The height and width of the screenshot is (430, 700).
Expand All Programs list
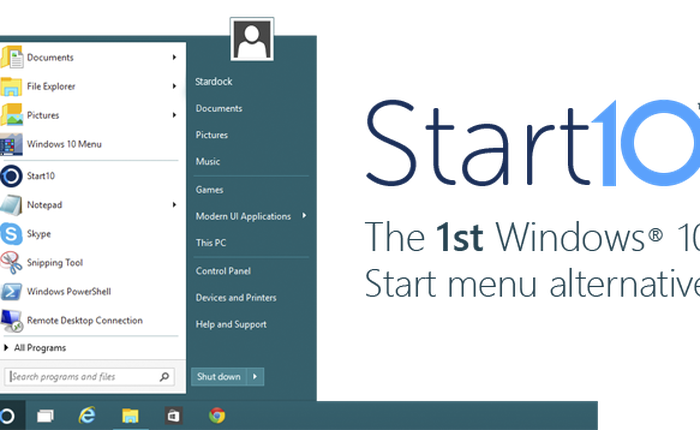point(35,348)
